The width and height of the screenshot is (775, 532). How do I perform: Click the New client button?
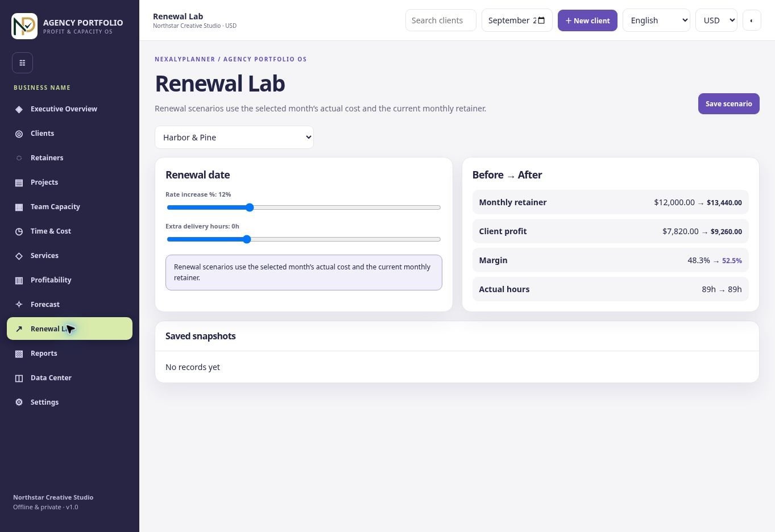click(587, 20)
